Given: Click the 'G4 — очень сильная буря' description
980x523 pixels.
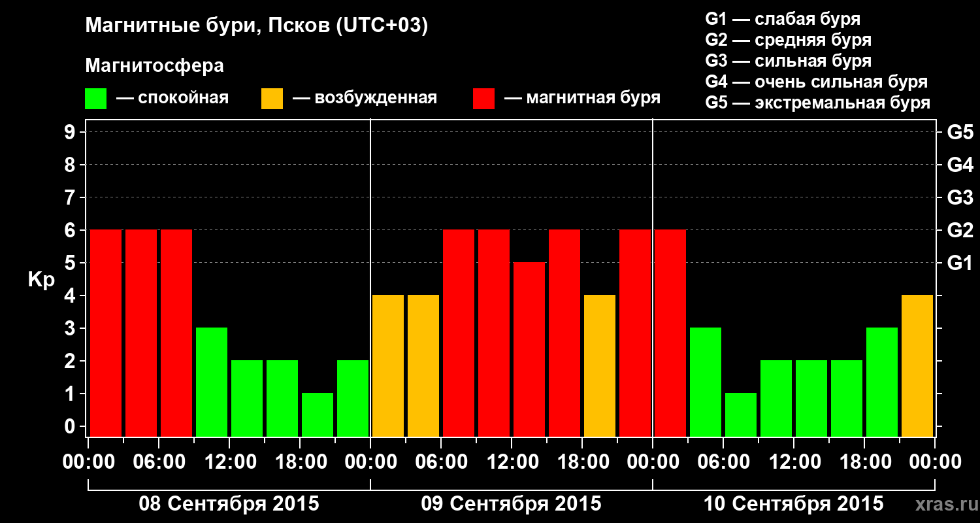Looking at the screenshot, I should (x=816, y=82).
